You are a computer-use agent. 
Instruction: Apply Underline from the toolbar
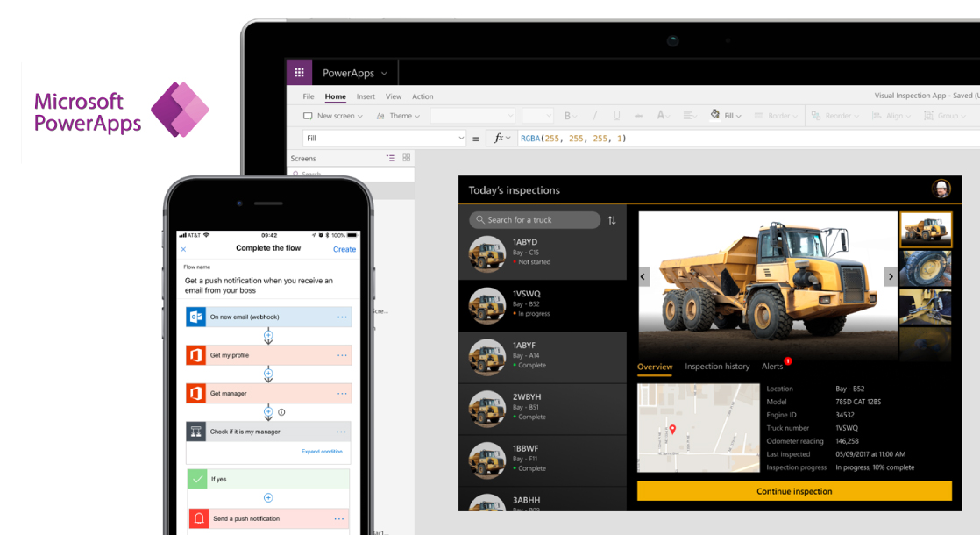pyautogui.click(x=615, y=115)
